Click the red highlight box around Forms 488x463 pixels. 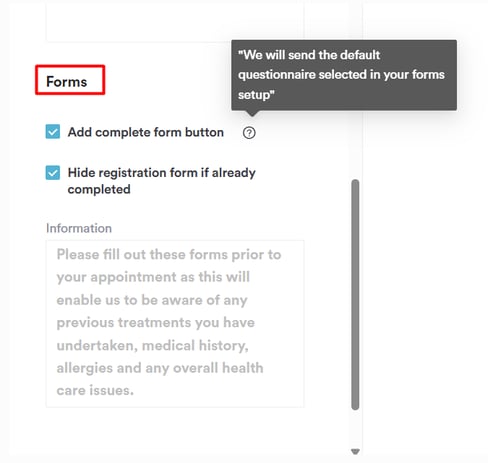(70, 80)
